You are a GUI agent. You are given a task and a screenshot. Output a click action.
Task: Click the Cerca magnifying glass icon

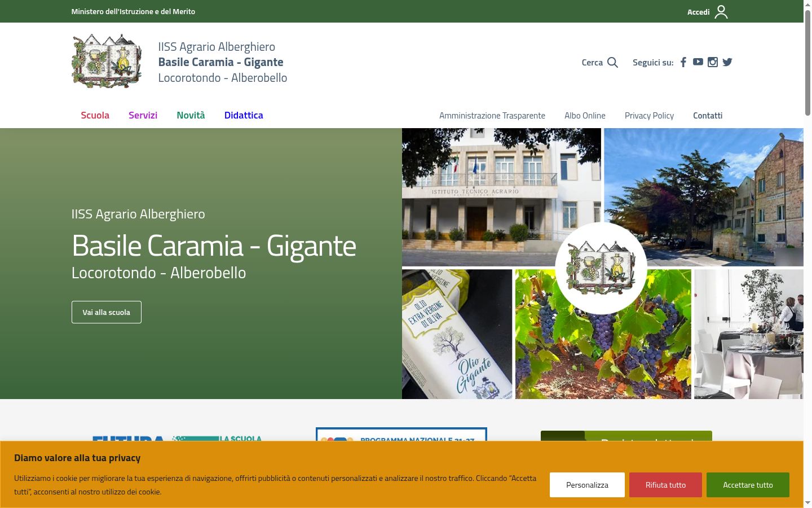[613, 63]
